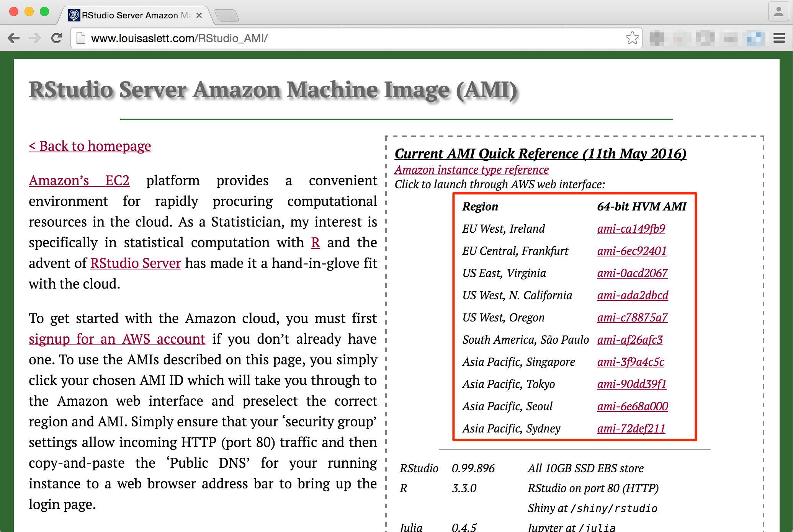Open the user profile icon in title bar
This screenshot has width=793, height=532.
779,11
